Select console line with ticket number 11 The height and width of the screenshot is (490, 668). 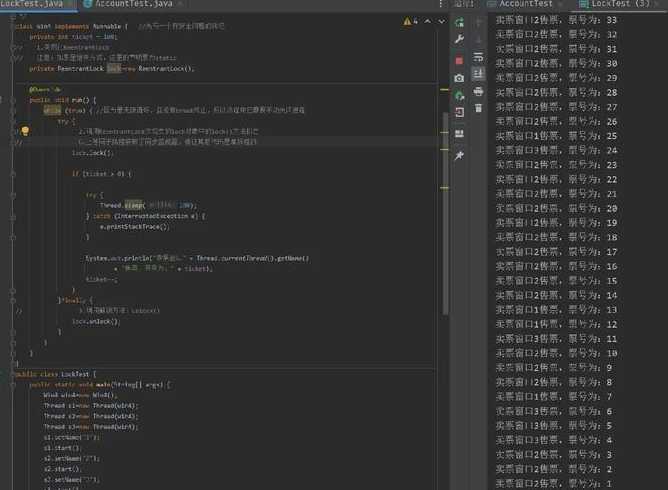(556, 339)
